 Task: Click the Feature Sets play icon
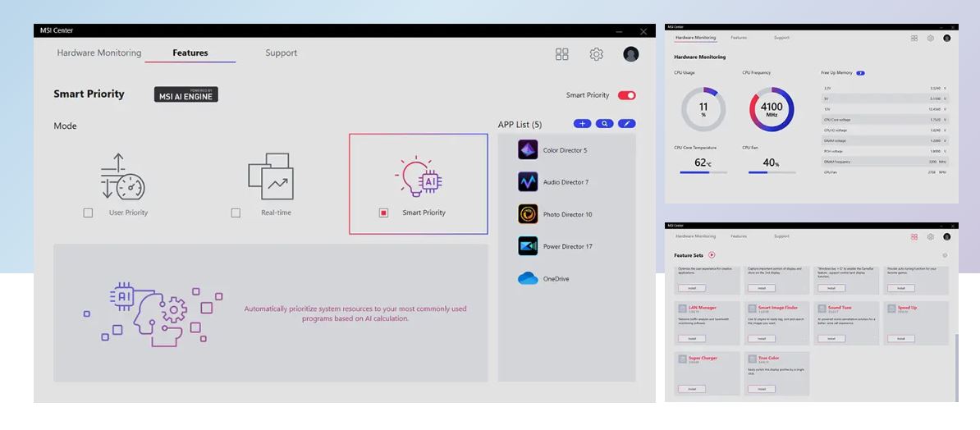coord(712,255)
